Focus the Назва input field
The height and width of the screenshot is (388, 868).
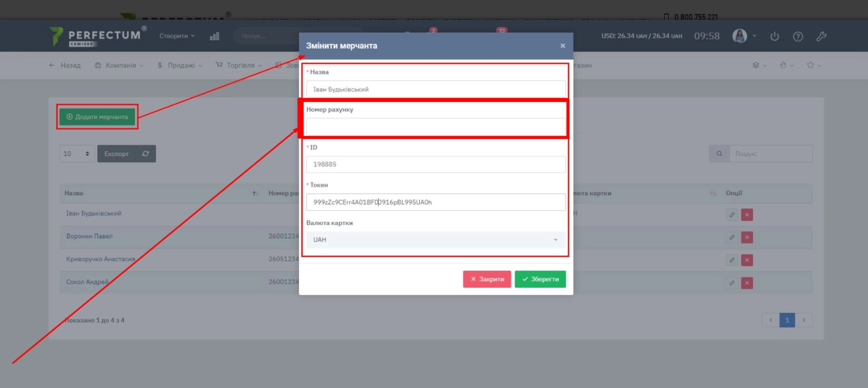click(436, 89)
